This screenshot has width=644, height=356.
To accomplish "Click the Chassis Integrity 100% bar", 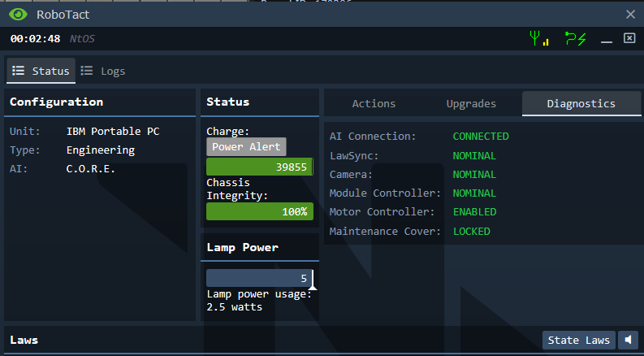I will tap(260, 211).
